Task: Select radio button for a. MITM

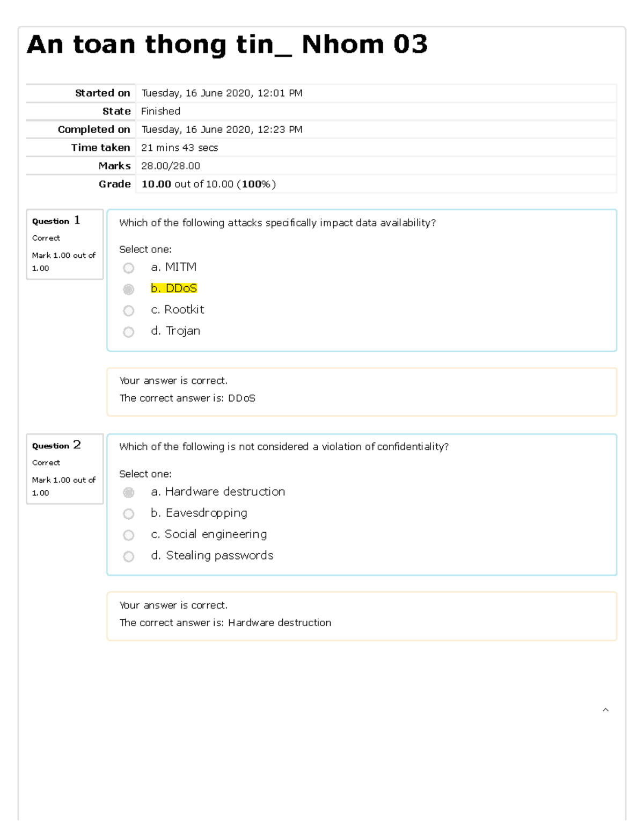Action: coord(128,268)
